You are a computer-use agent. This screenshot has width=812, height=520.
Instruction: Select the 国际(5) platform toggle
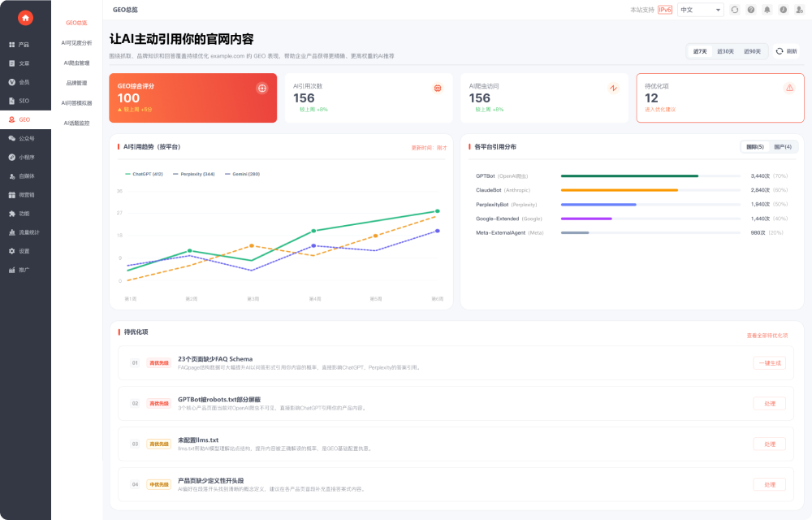pos(755,147)
